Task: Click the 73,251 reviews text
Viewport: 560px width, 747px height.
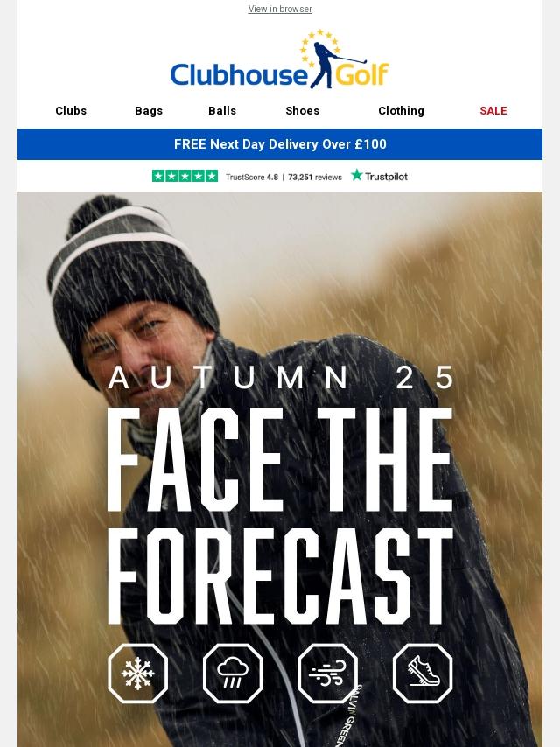Action: click(x=315, y=178)
